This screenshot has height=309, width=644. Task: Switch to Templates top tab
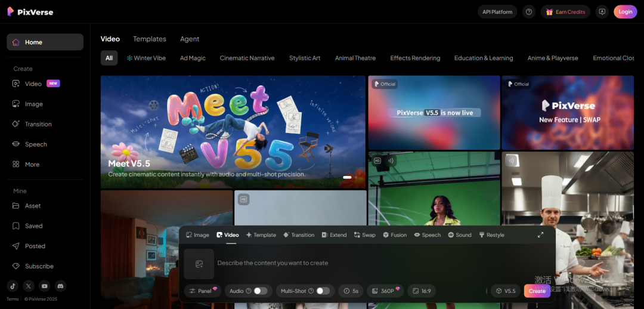pos(150,39)
